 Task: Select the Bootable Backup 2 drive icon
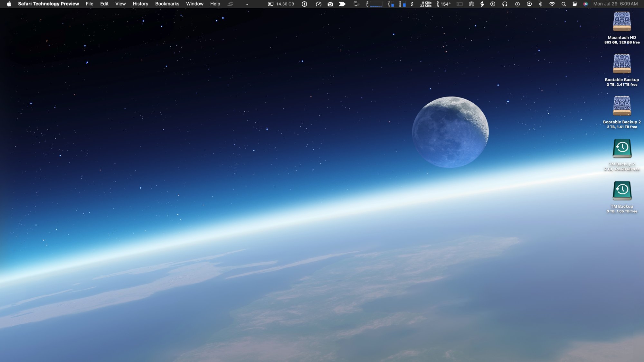[622, 106]
